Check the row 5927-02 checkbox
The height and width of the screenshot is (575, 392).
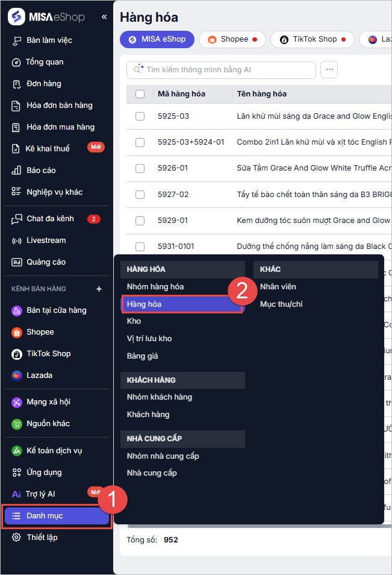[x=140, y=195]
